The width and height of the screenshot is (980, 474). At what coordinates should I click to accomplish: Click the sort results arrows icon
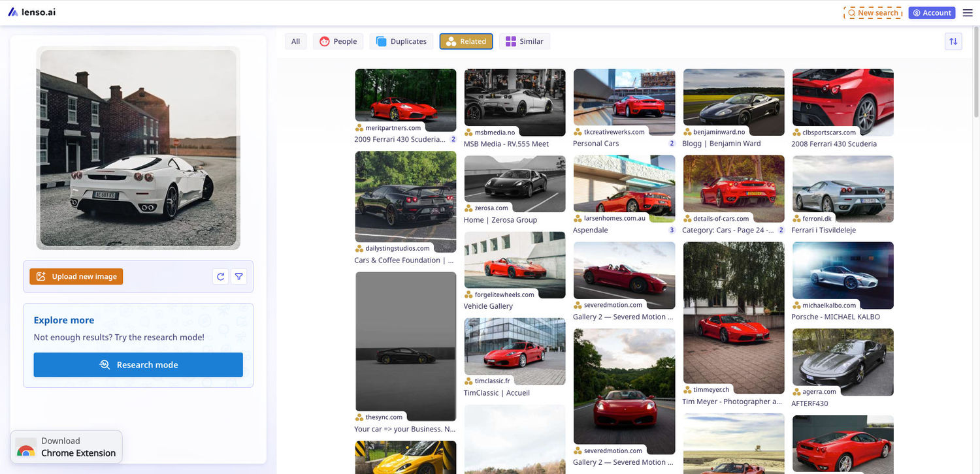click(953, 41)
